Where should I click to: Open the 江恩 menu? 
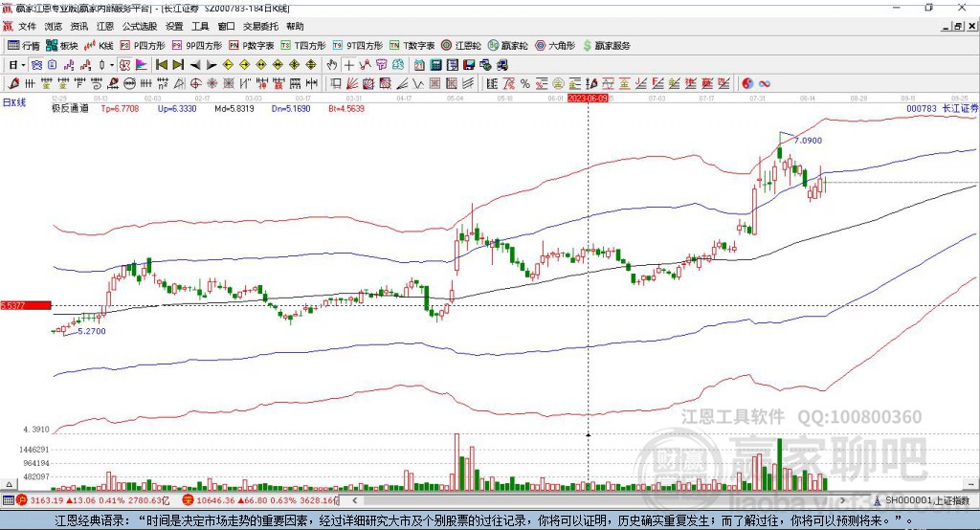(105, 26)
